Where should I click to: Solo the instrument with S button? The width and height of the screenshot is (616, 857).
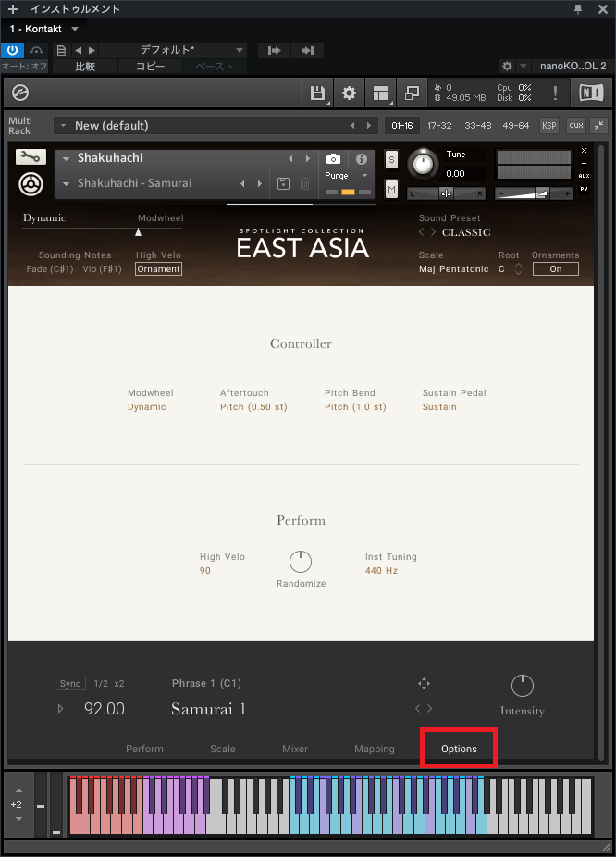tap(391, 160)
